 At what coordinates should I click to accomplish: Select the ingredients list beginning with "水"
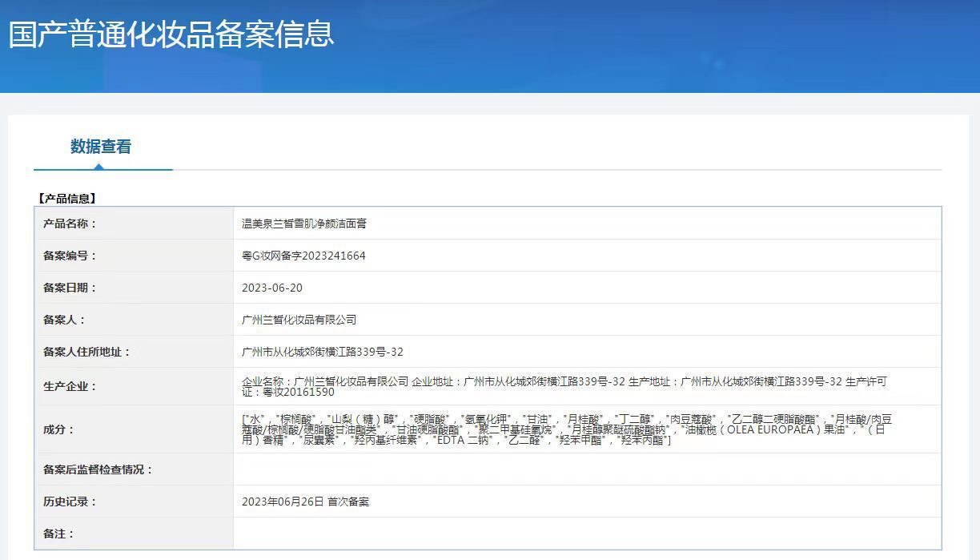pos(567,430)
